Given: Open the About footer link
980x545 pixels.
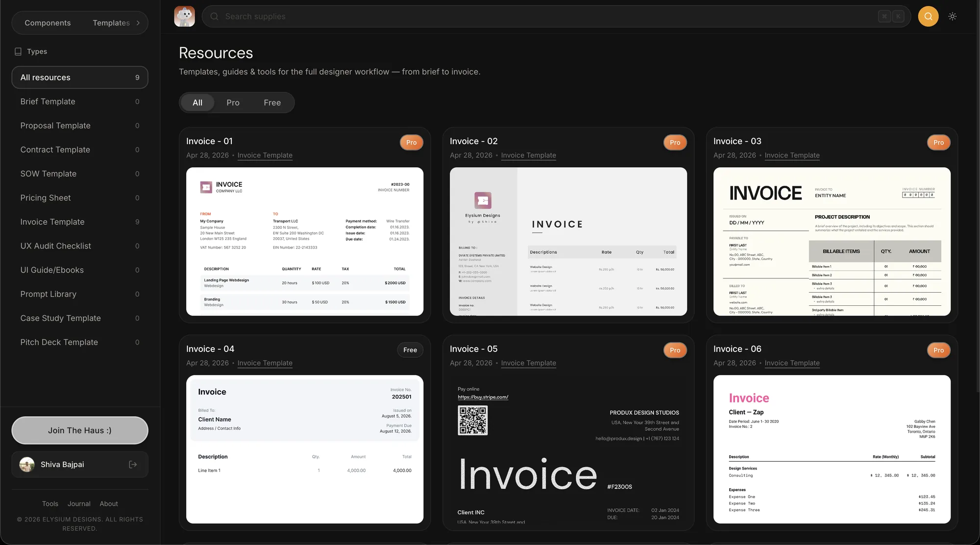Looking at the screenshot, I should click(109, 503).
